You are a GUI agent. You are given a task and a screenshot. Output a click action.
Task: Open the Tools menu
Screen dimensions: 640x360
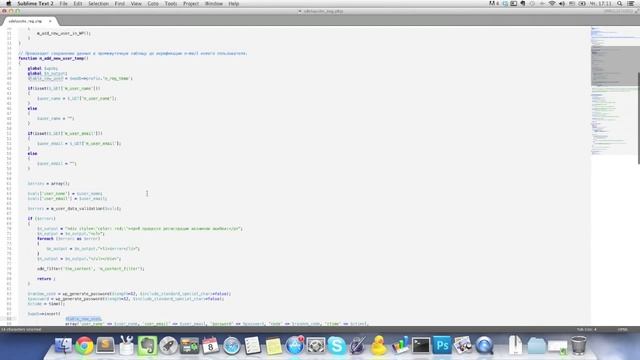(171, 4)
